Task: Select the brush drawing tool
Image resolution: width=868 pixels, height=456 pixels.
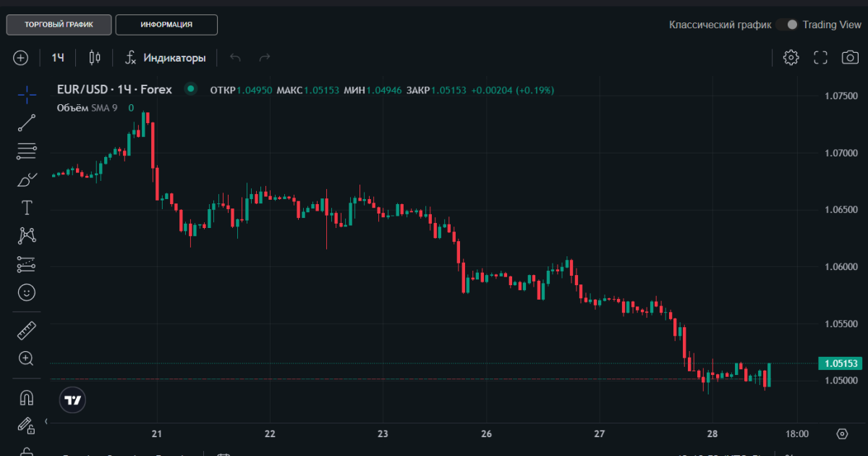Action: [x=27, y=180]
